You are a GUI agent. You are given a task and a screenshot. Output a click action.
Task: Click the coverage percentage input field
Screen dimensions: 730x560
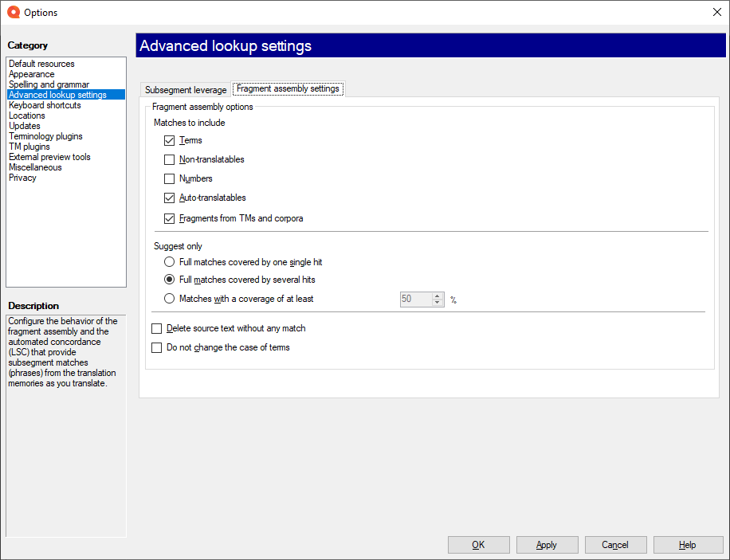(414, 300)
